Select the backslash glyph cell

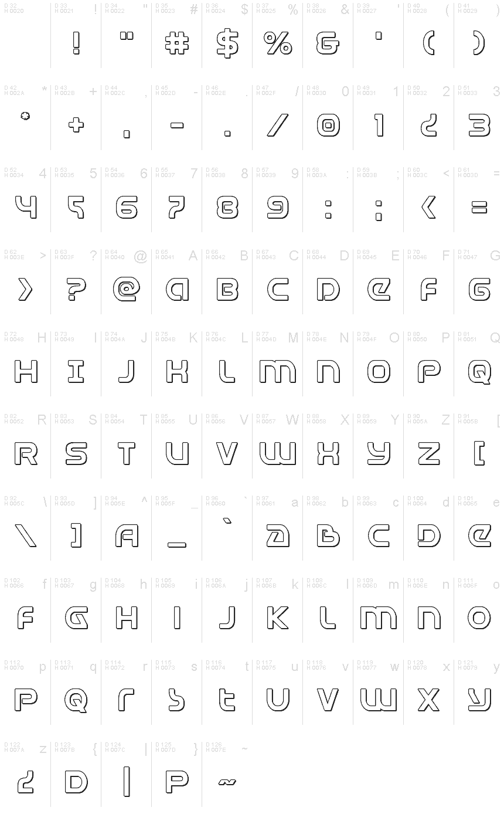pyautogui.click(x=25, y=528)
